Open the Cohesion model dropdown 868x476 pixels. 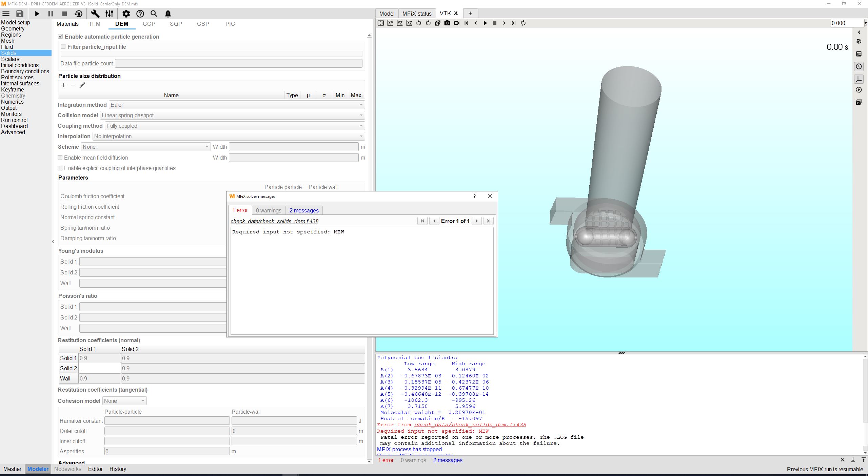click(124, 401)
